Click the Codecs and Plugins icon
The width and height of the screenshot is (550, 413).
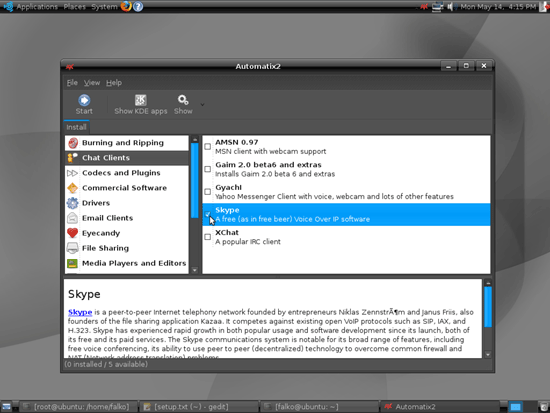[x=72, y=173]
